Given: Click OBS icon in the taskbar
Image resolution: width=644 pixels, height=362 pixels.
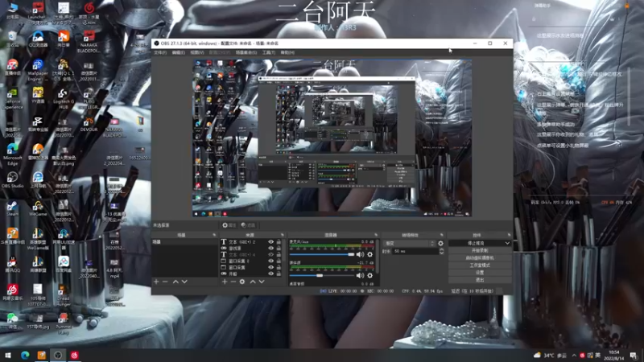Looking at the screenshot, I should tap(58, 355).
